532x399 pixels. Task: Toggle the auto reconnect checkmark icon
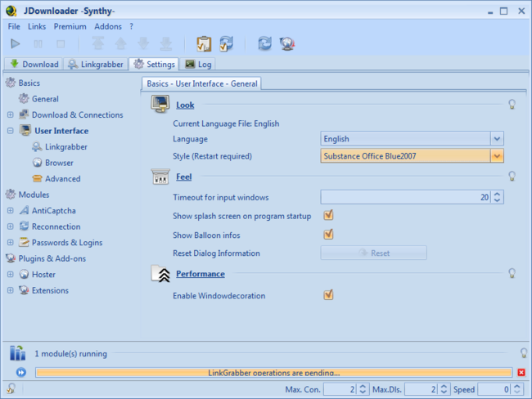coord(226,43)
